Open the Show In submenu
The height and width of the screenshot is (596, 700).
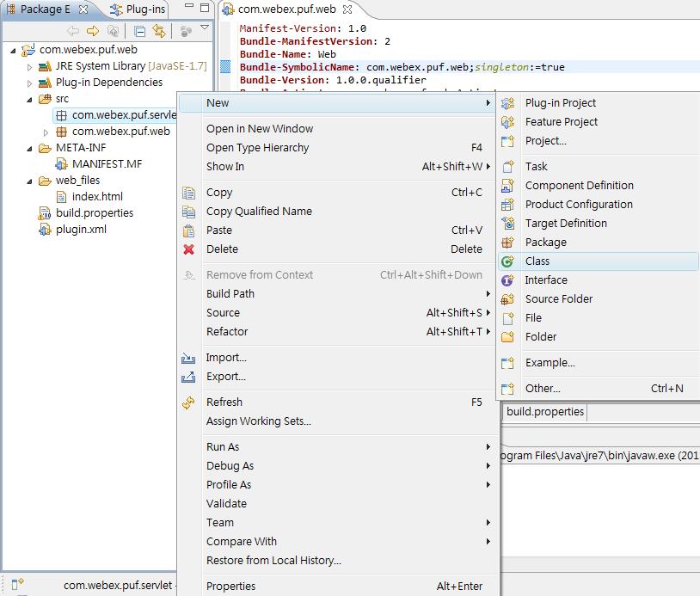coord(337,167)
